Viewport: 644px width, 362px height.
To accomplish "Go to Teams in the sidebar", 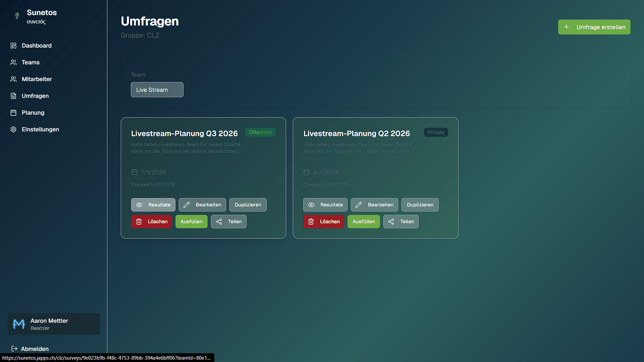I will [54, 62].
